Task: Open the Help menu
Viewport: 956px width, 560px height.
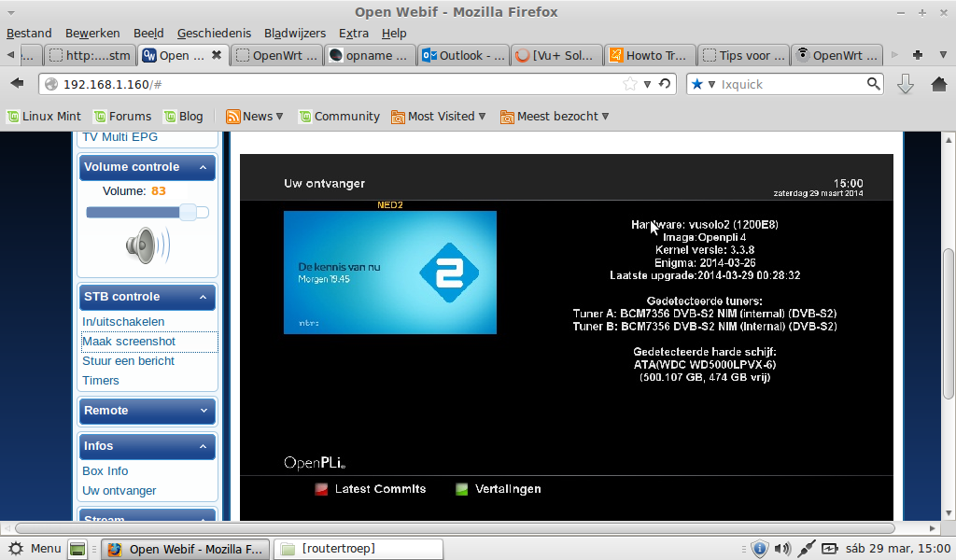Action: coord(394,33)
